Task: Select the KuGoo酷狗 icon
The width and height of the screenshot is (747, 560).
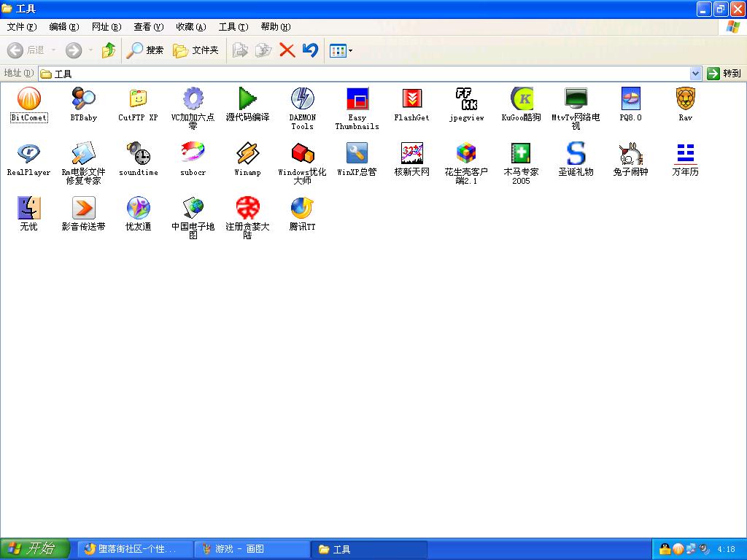Action: coord(521,99)
